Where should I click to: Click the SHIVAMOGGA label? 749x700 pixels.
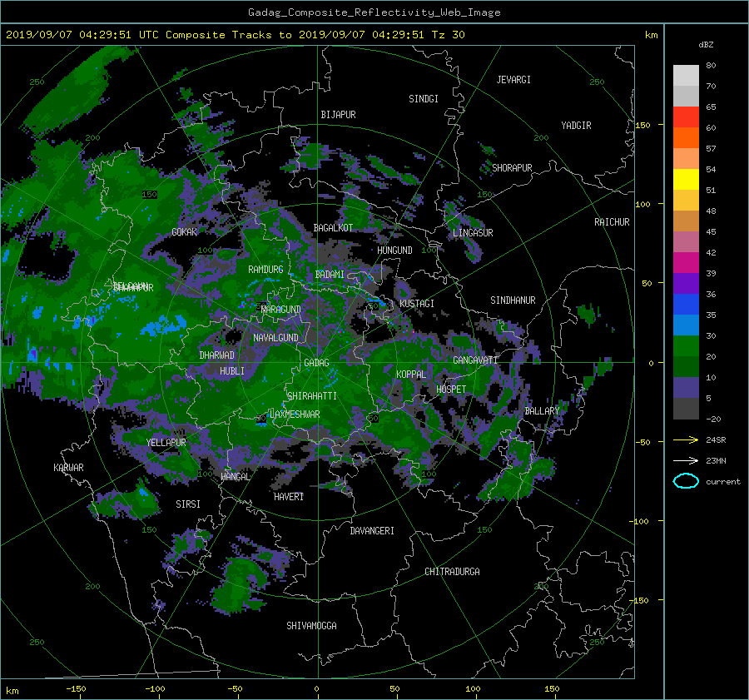311,626
